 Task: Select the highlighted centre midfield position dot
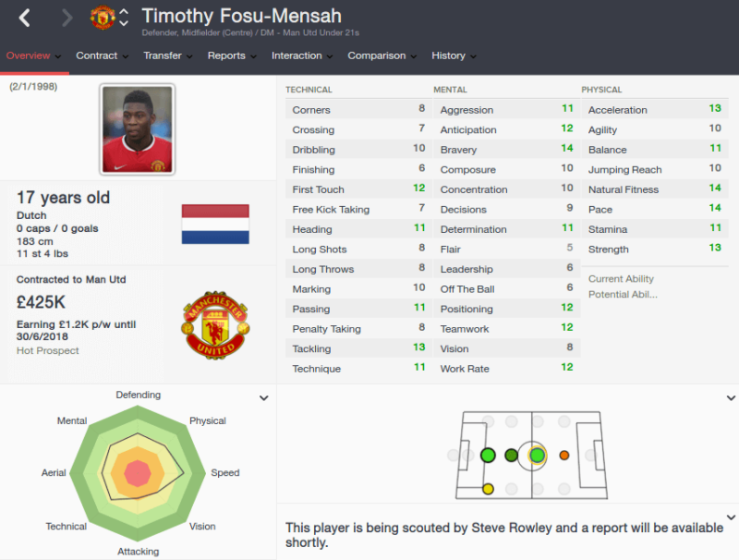point(537,456)
